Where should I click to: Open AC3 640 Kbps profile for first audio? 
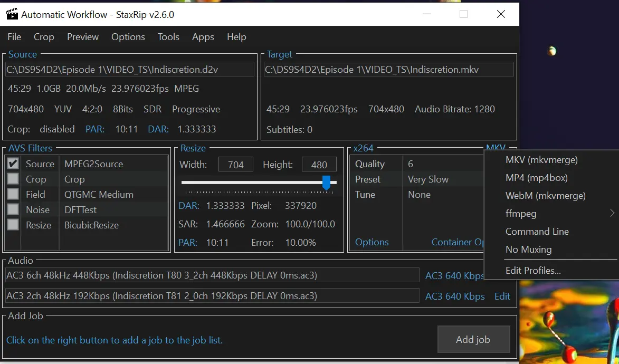coord(455,275)
